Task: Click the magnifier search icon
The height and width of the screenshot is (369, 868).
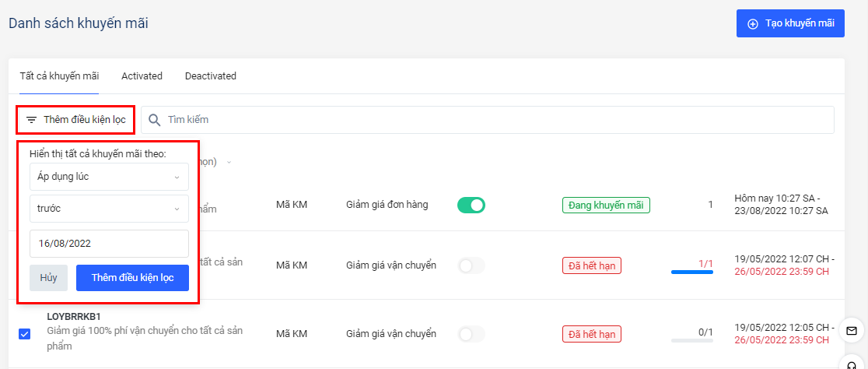Action: click(154, 120)
